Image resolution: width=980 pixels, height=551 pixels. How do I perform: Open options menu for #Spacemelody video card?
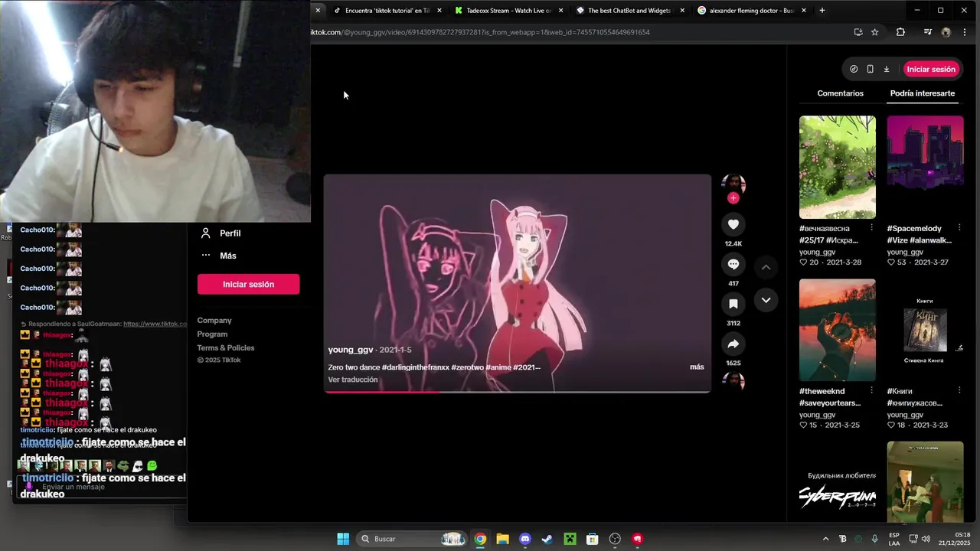pyautogui.click(x=959, y=228)
